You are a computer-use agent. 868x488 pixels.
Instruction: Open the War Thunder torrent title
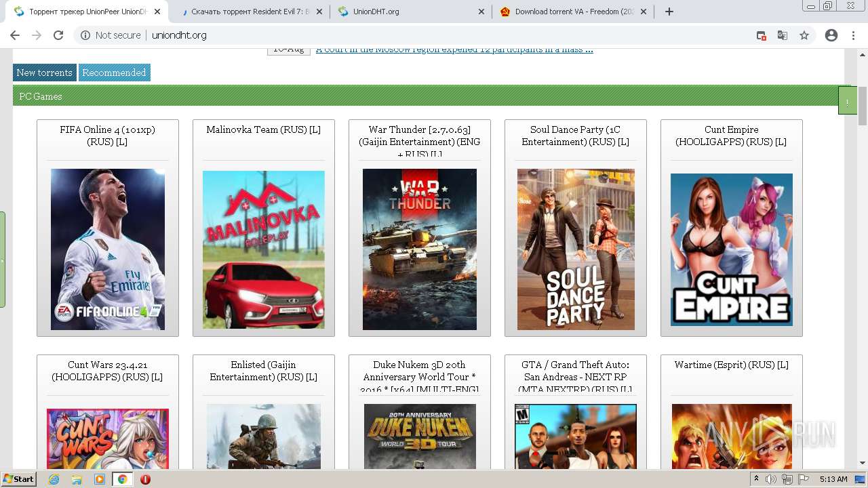(419, 142)
